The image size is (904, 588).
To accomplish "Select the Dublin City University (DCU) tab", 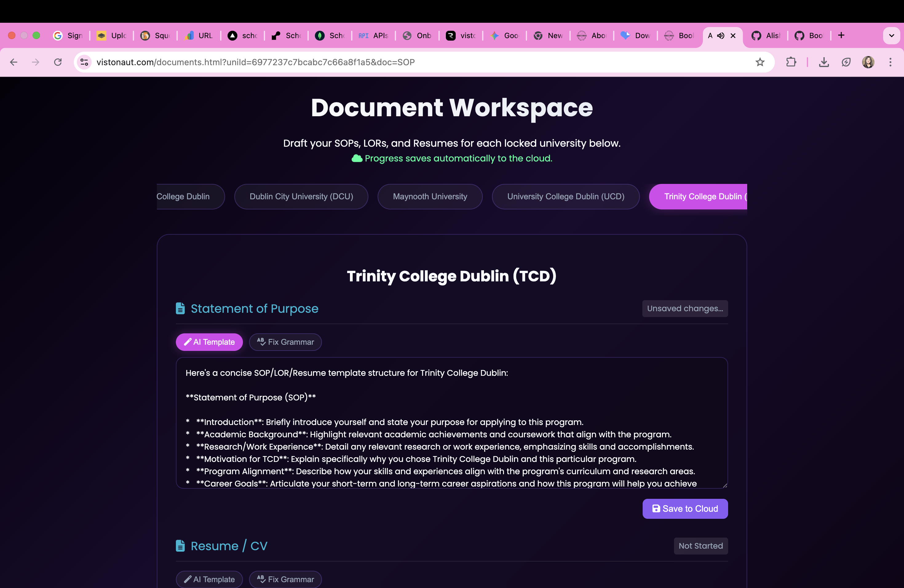I will click(301, 197).
